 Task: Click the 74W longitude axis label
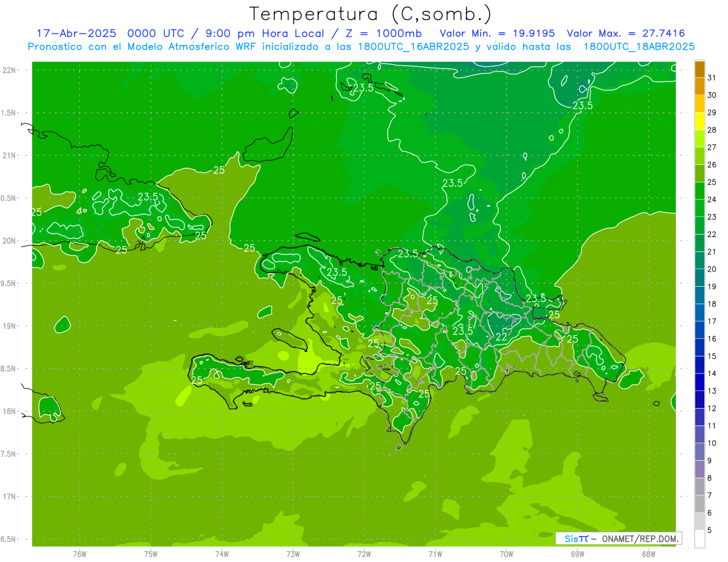[222, 554]
